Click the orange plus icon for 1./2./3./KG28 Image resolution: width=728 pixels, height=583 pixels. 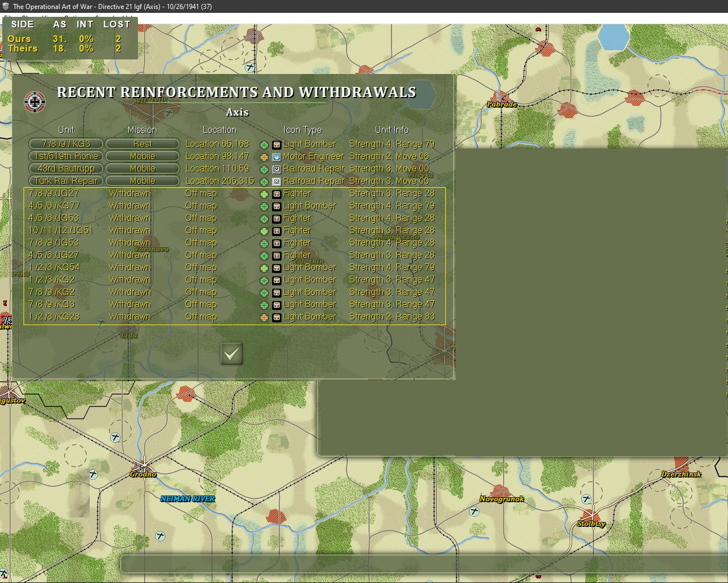[x=264, y=317]
